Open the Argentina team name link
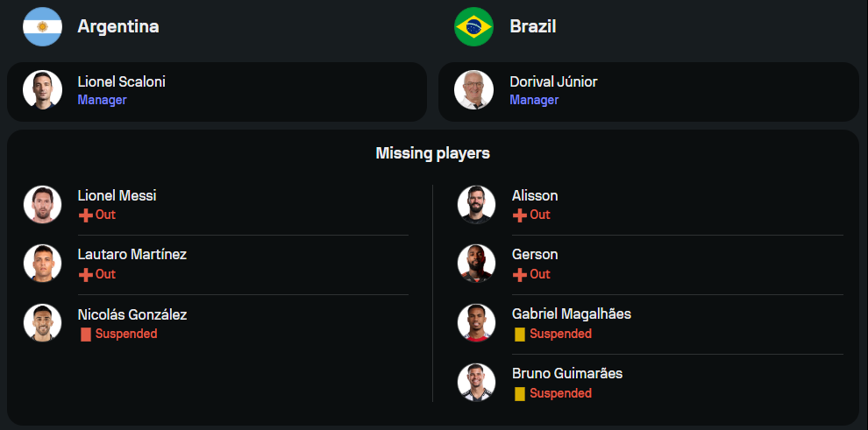Image resolution: width=868 pixels, height=430 pixels. tap(118, 26)
